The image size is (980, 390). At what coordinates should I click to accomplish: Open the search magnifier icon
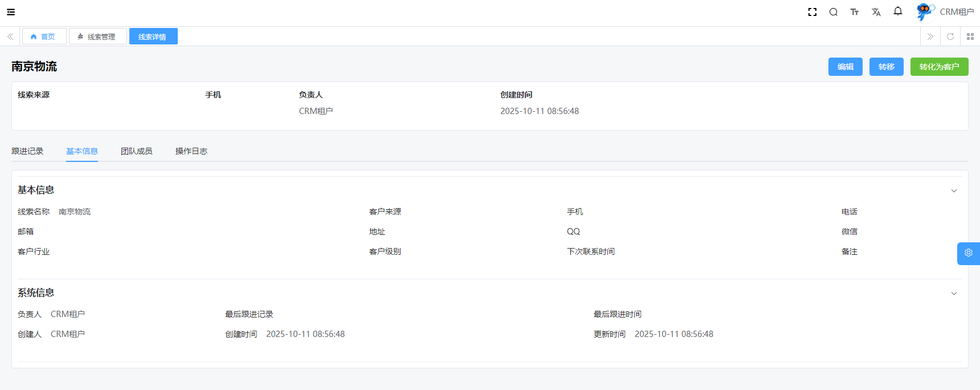point(833,12)
